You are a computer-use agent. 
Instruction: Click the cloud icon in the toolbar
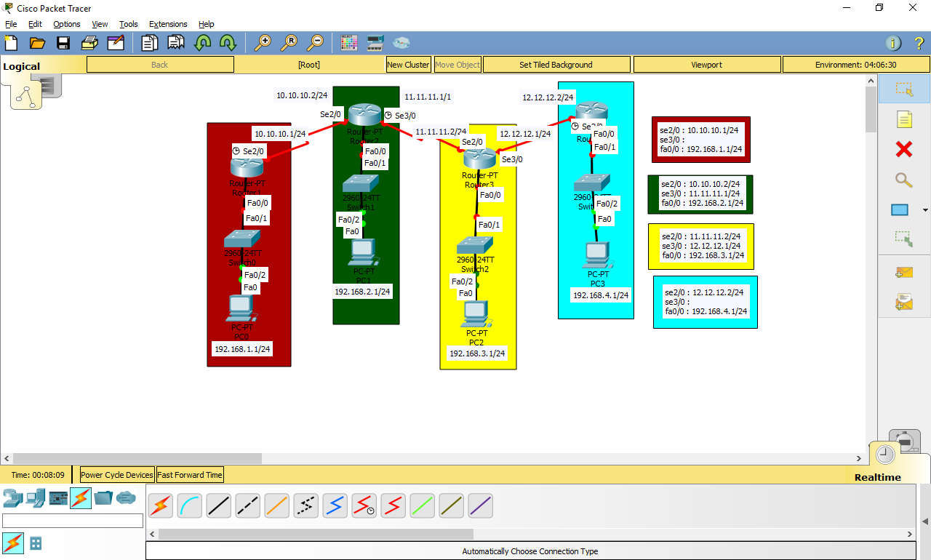point(401,43)
